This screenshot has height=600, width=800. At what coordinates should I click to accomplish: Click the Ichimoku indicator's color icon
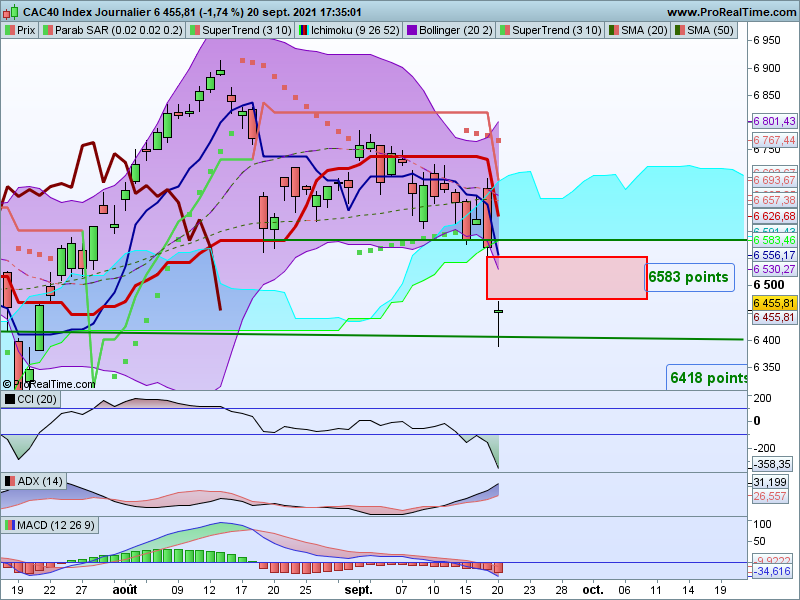(x=304, y=30)
